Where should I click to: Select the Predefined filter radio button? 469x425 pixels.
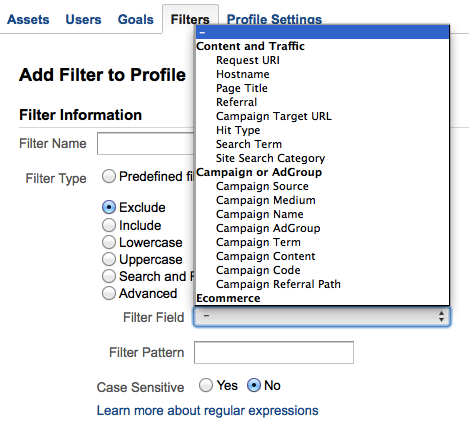[109, 176]
